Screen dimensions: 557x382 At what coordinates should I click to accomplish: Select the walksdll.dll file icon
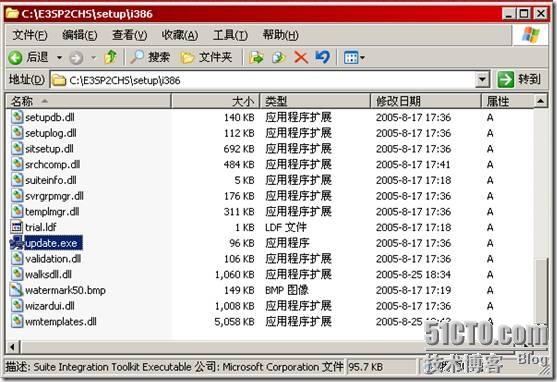coord(17,274)
